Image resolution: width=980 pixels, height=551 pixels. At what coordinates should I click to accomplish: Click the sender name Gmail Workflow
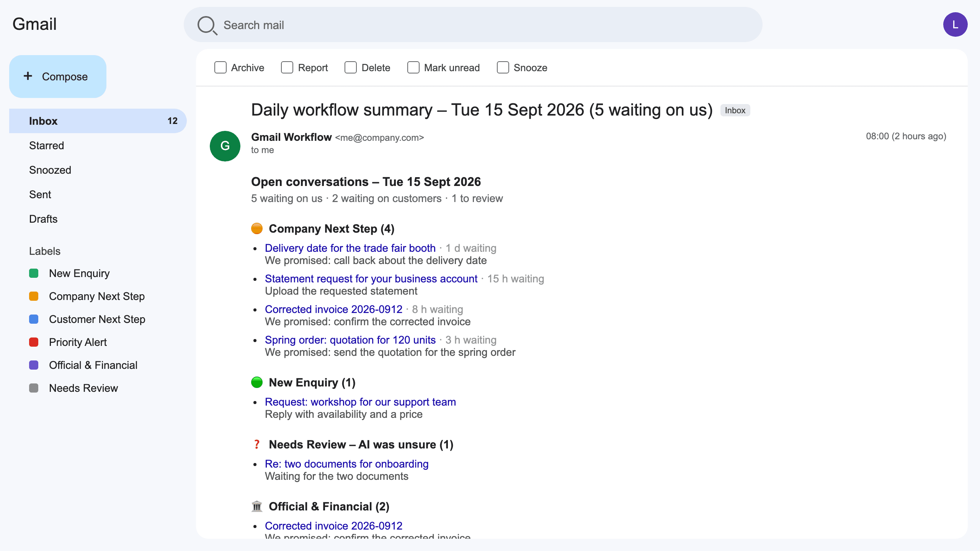tap(291, 137)
